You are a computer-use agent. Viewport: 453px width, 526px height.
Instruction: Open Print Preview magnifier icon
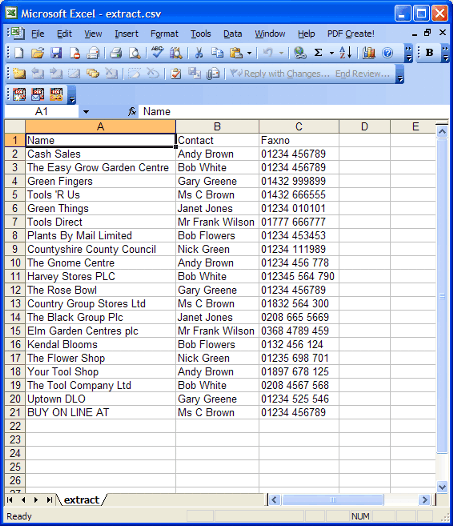tap(135, 53)
